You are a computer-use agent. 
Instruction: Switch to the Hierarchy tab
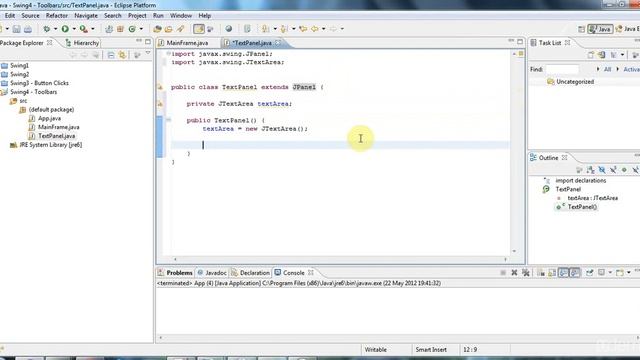pos(82,43)
